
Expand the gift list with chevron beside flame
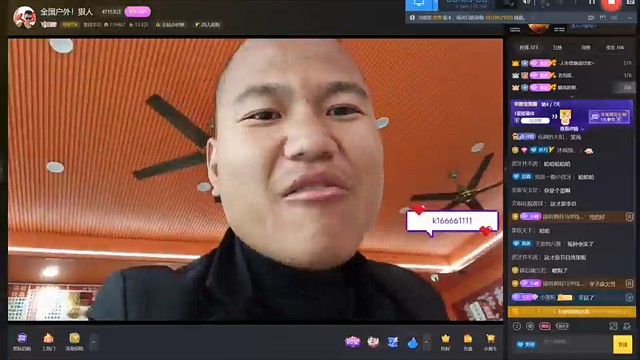pyautogui.click(x=427, y=342)
